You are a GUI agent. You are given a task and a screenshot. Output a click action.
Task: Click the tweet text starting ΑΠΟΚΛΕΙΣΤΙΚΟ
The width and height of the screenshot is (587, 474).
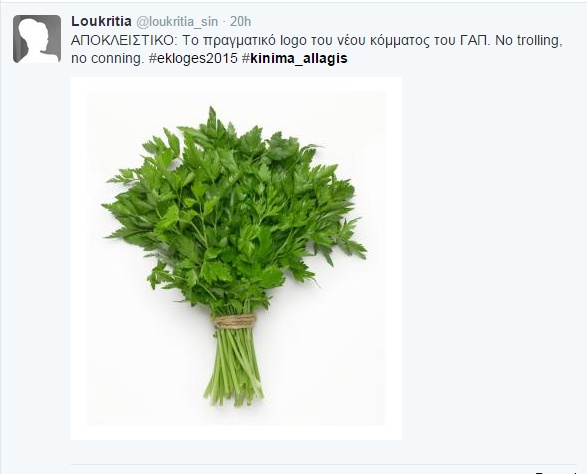pyautogui.click(x=317, y=49)
